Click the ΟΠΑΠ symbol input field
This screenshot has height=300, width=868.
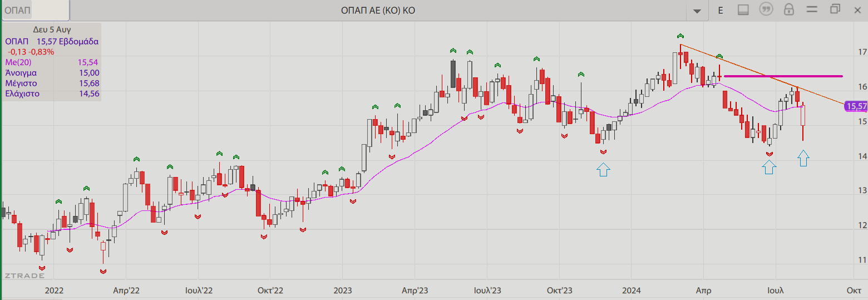(36, 10)
